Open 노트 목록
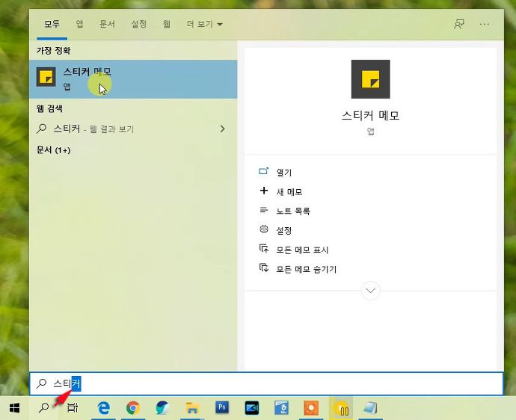Viewport: 516px width, 420px height. pyautogui.click(x=293, y=211)
